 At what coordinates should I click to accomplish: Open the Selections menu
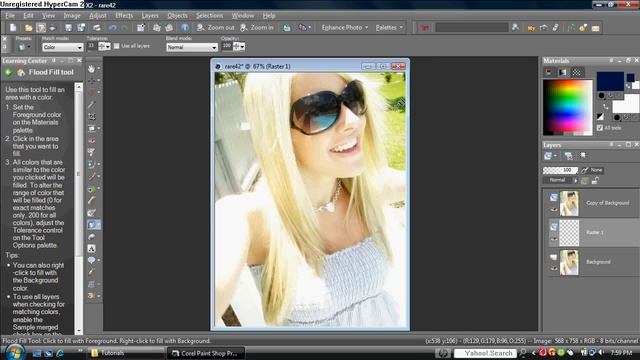[x=209, y=16]
